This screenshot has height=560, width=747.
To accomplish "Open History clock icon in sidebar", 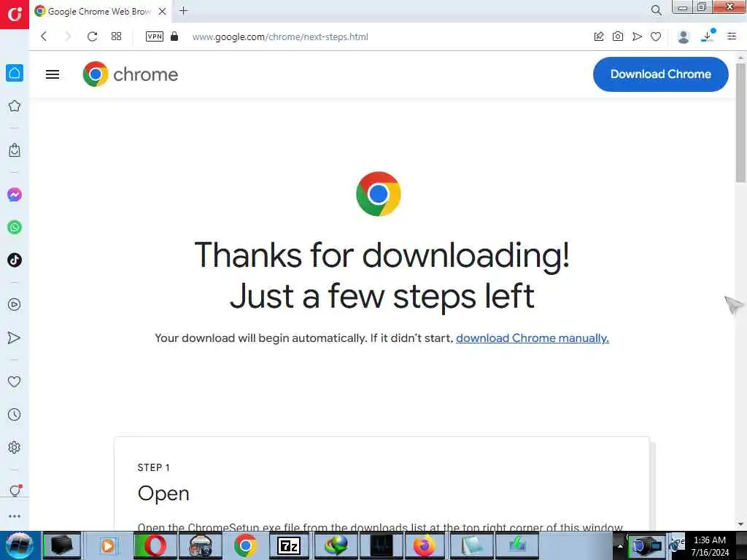I will click(x=15, y=414).
